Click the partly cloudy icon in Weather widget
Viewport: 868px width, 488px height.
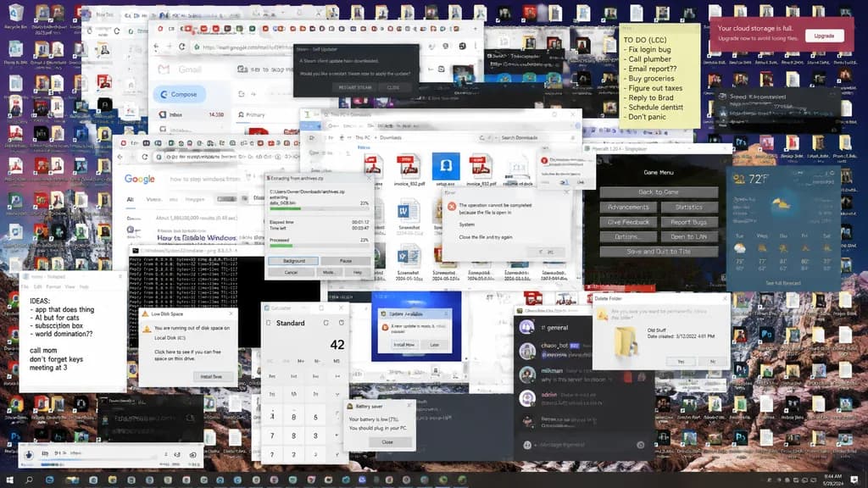coord(781,204)
